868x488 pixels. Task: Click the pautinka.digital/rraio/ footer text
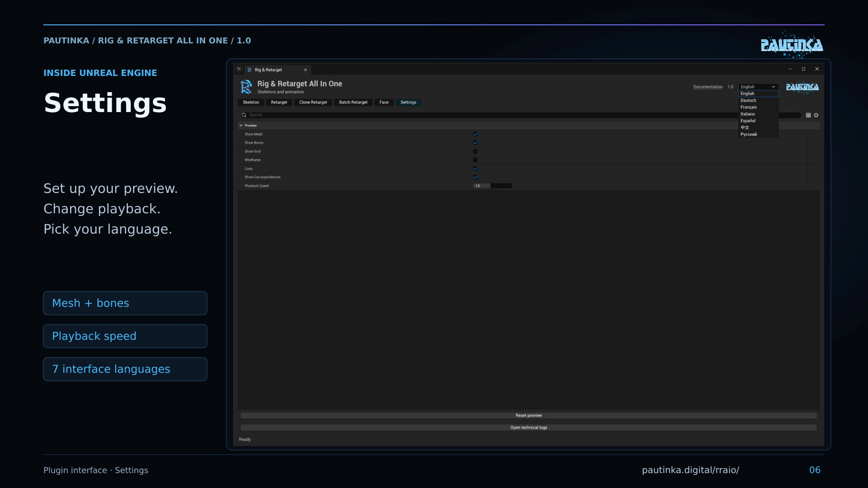click(x=690, y=470)
